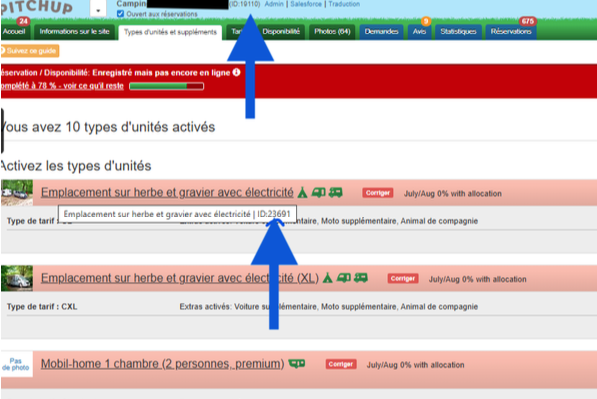Click the 'Suivez ce guide' button
The width and height of the screenshot is (597, 399).
coord(30,51)
